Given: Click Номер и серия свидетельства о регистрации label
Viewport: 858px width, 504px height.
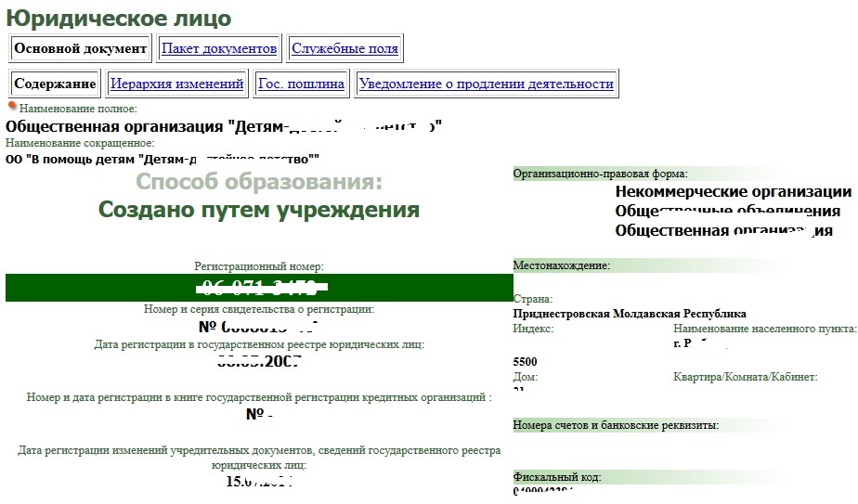Looking at the screenshot, I should [259, 309].
